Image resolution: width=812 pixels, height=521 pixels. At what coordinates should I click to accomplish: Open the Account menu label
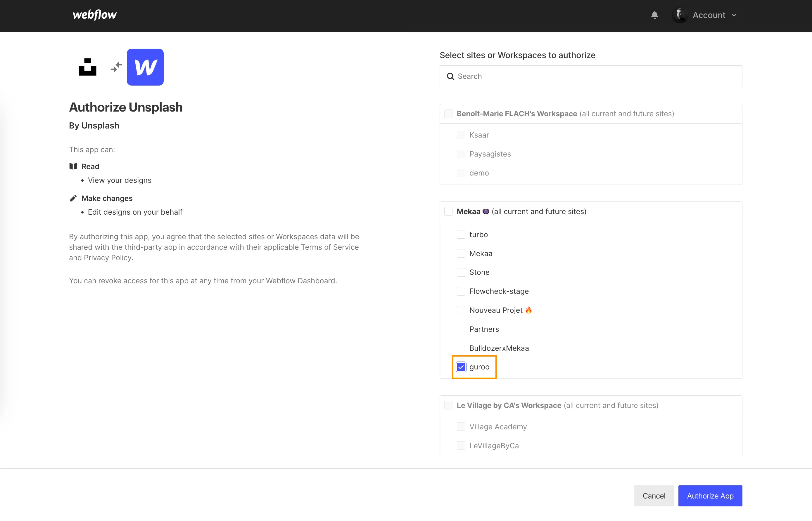click(x=709, y=15)
